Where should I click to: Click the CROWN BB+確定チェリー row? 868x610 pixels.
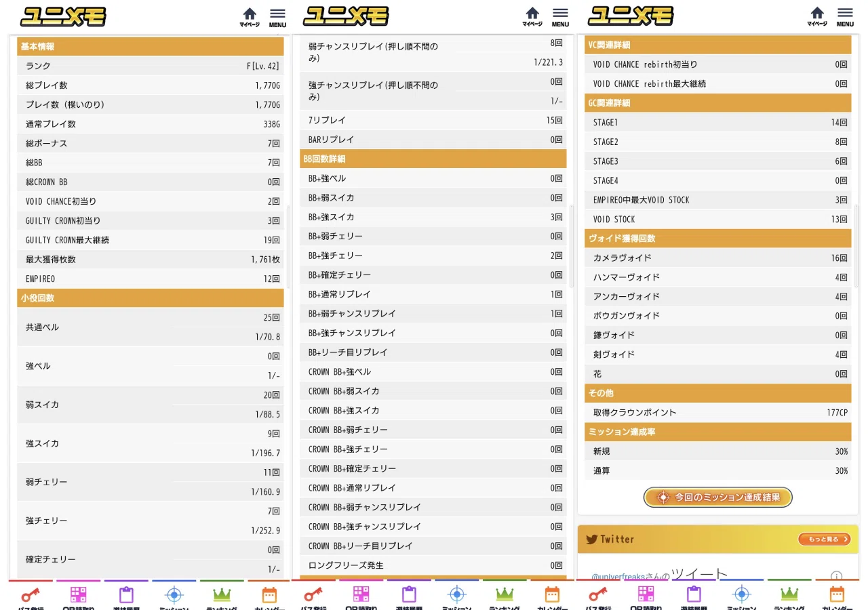(433, 468)
